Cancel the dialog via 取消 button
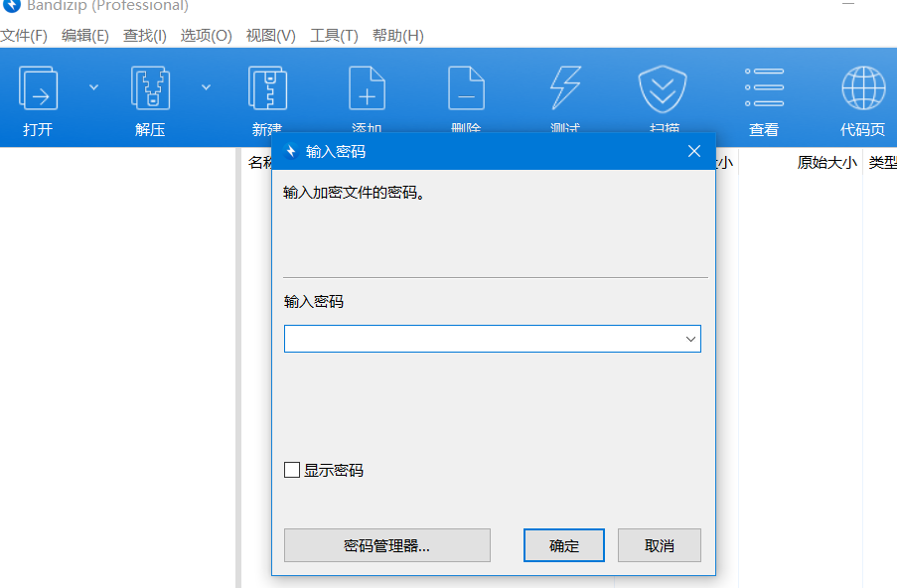 pos(659,544)
